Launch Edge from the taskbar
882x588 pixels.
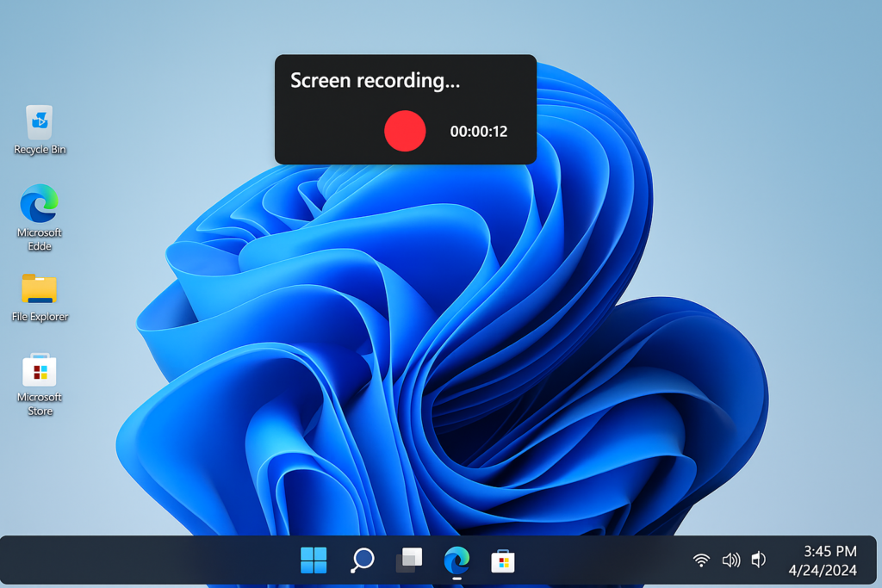coord(457,560)
